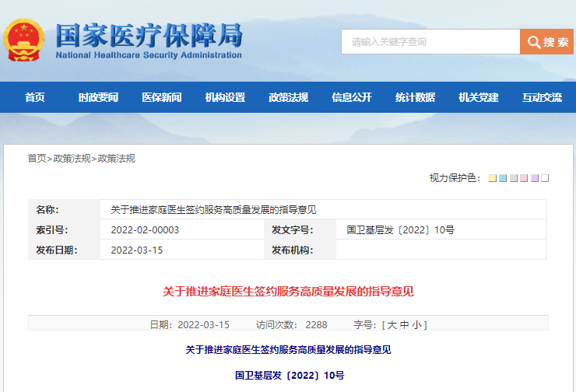Select the pink eye-protection color

pyautogui.click(x=524, y=178)
